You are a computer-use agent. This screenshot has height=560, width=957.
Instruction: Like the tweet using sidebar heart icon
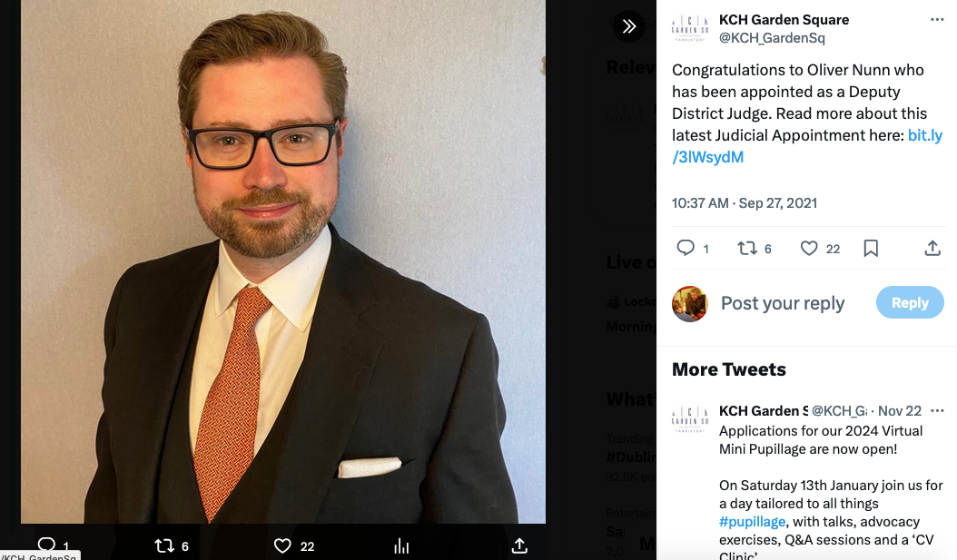point(809,248)
